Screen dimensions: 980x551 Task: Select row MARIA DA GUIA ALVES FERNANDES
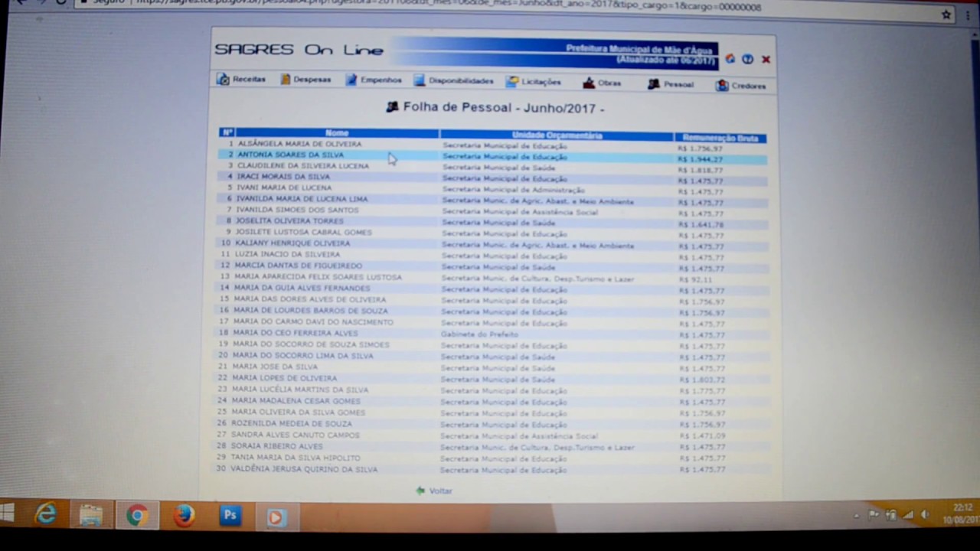[x=492, y=289]
